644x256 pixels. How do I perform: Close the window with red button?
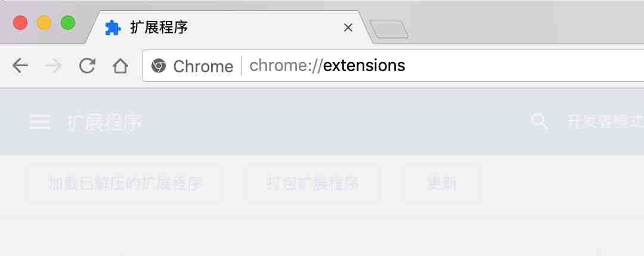pos(20,23)
